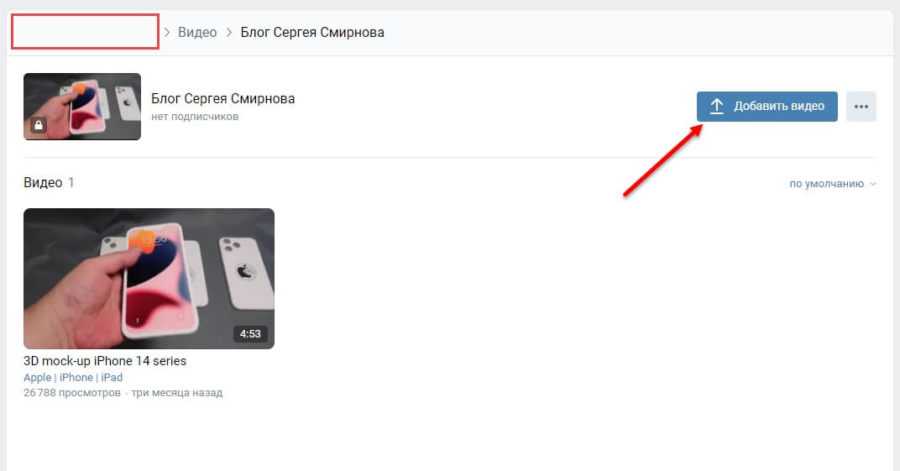Screen dimensions: 900x471
Task: Go to Видео in the breadcrumb
Action: (197, 32)
